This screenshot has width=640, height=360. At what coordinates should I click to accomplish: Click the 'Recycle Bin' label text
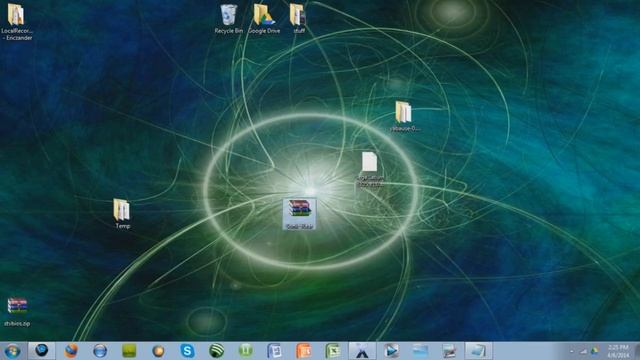(x=229, y=31)
